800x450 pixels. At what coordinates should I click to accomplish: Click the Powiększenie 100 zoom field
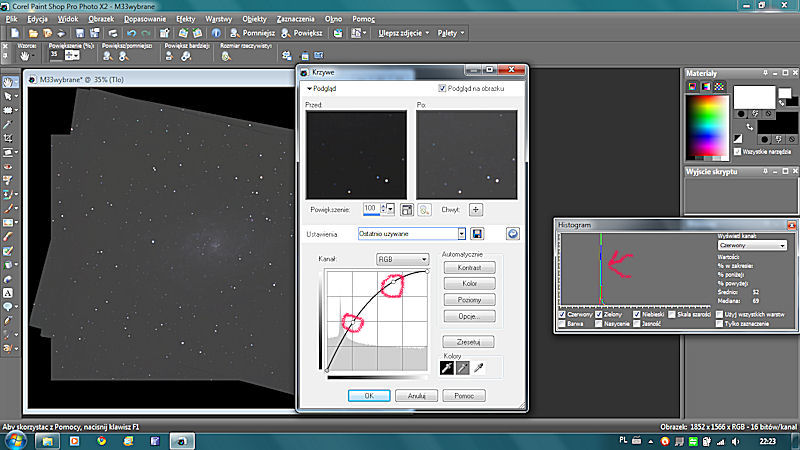[371, 209]
